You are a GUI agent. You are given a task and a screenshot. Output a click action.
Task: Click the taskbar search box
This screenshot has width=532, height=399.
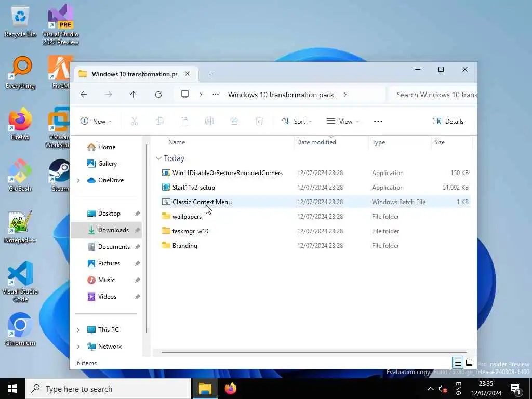(x=108, y=389)
